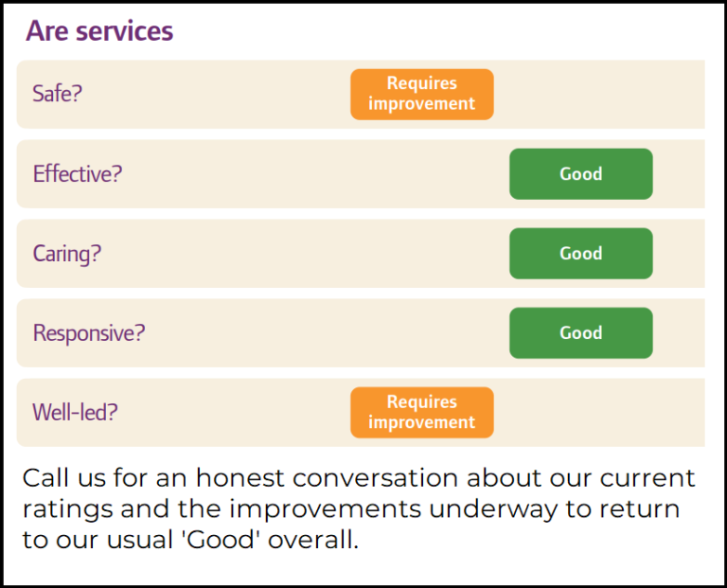The width and height of the screenshot is (727, 588).
Task: Select the 'Caring?' row label
Action: 66,253
